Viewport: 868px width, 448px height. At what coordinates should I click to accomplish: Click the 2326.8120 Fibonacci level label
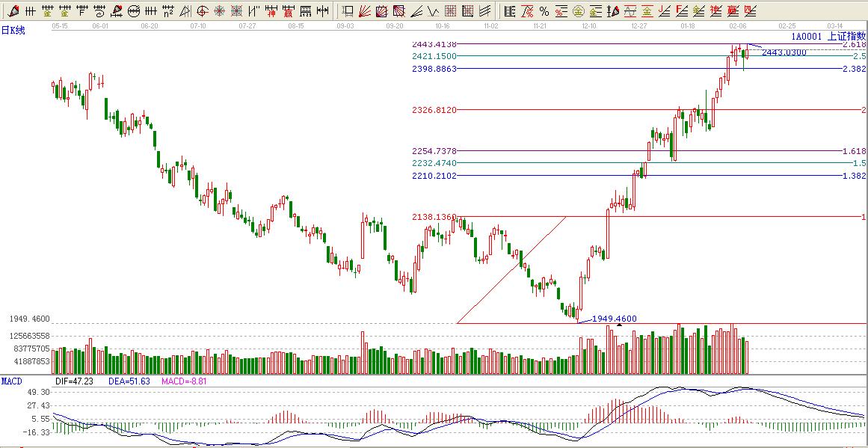click(x=434, y=110)
